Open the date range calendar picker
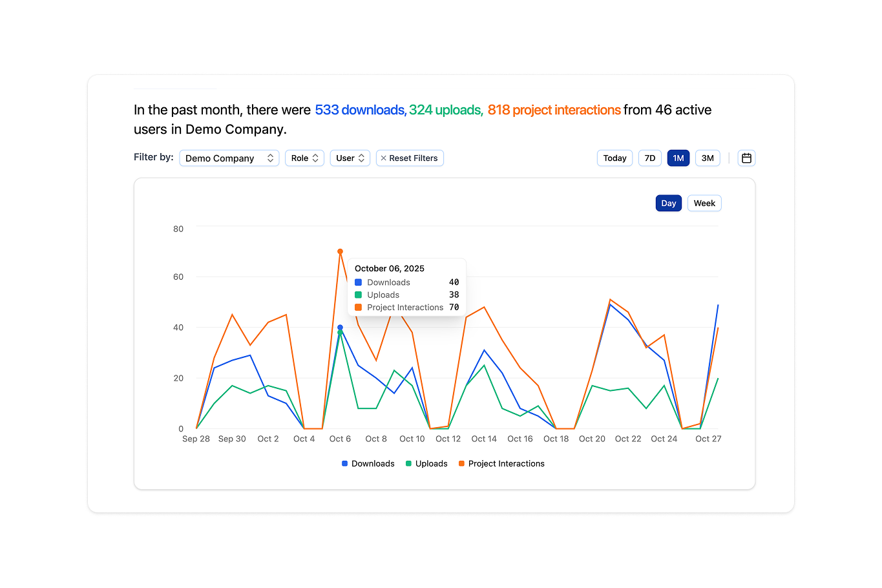Screen dimensions: 882x588 point(746,158)
